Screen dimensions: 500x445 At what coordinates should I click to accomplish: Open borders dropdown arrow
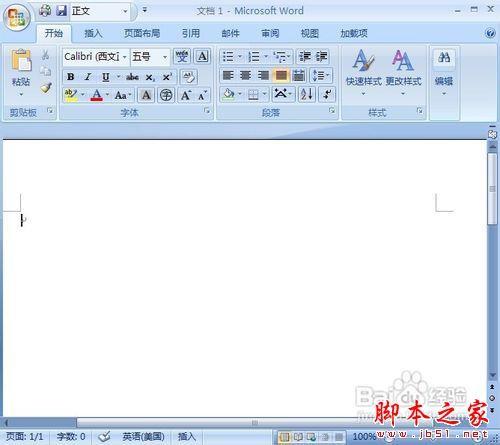pos(265,94)
